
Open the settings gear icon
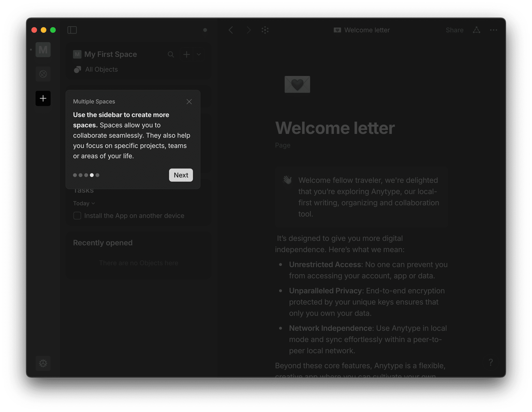click(43, 363)
